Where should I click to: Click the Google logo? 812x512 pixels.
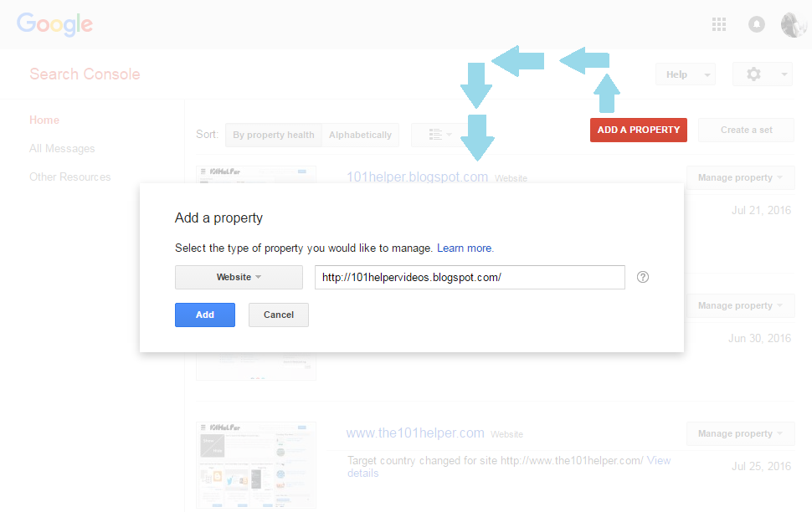click(x=55, y=24)
